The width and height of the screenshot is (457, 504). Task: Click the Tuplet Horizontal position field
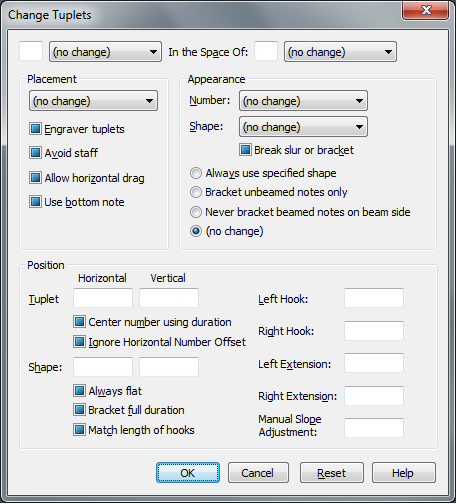point(103,298)
